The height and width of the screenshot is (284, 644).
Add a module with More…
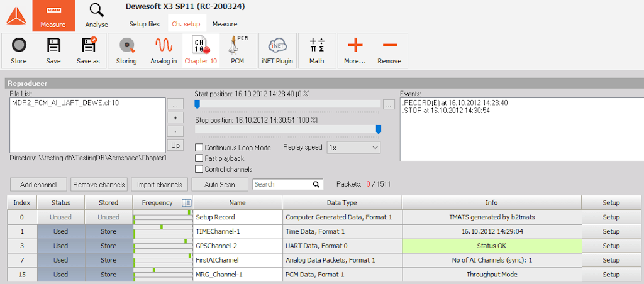click(x=355, y=50)
